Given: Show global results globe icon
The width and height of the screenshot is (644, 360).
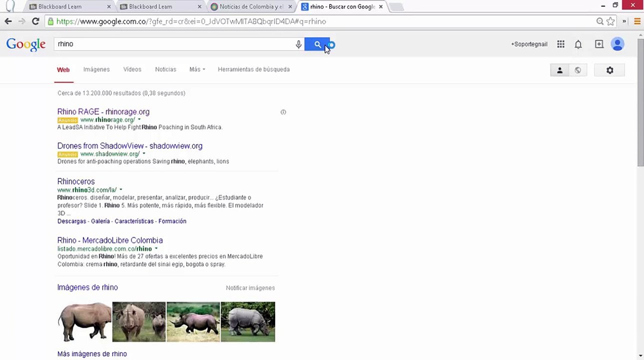Looking at the screenshot, I should point(578,70).
